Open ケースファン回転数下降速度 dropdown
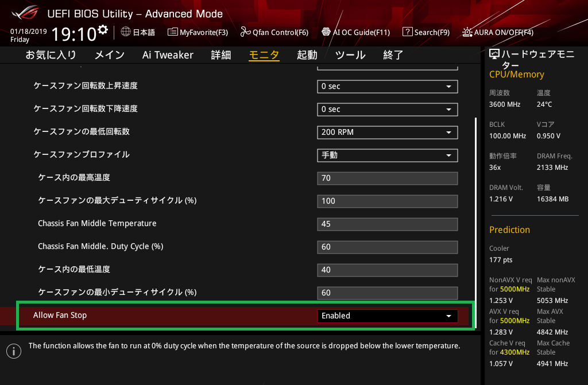The height and width of the screenshot is (385, 588). 388,110
